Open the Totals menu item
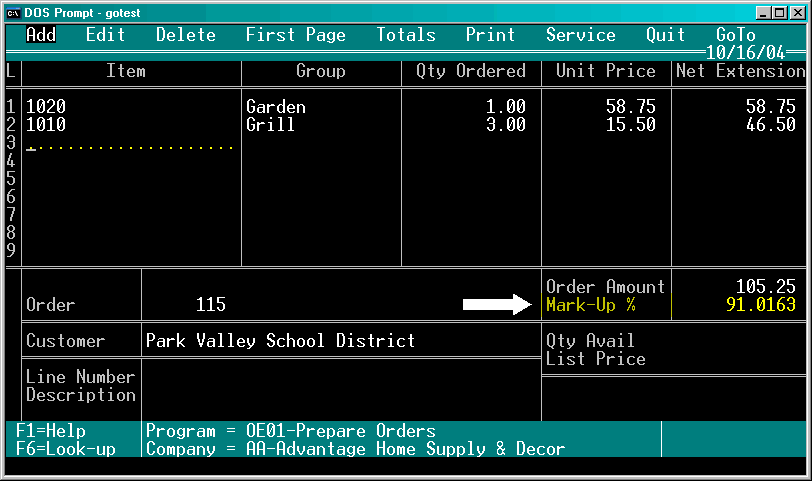The image size is (812, 481). (405, 35)
